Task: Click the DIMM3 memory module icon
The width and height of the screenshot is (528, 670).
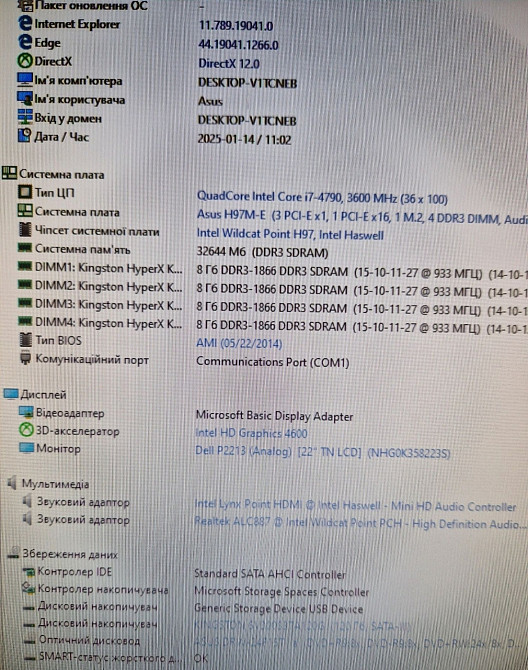Action: click(25, 303)
